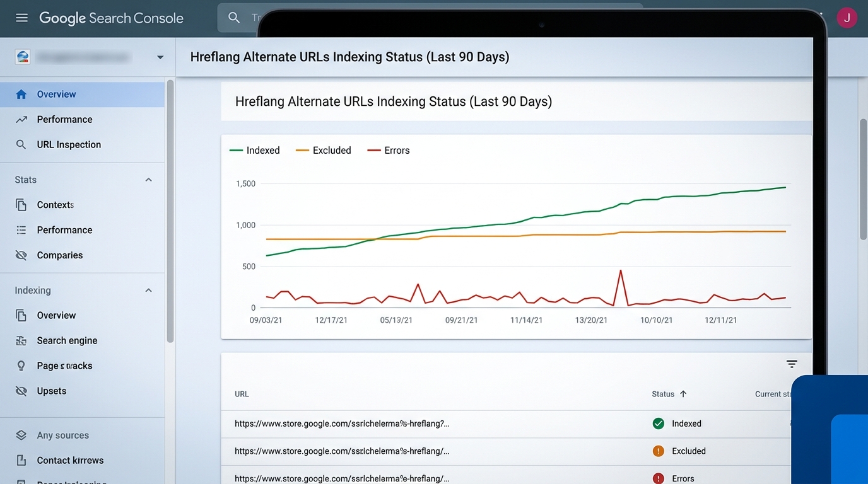Click the "1,500" value on the chart axis
868x484 pixels.
[x=246, y=184]
